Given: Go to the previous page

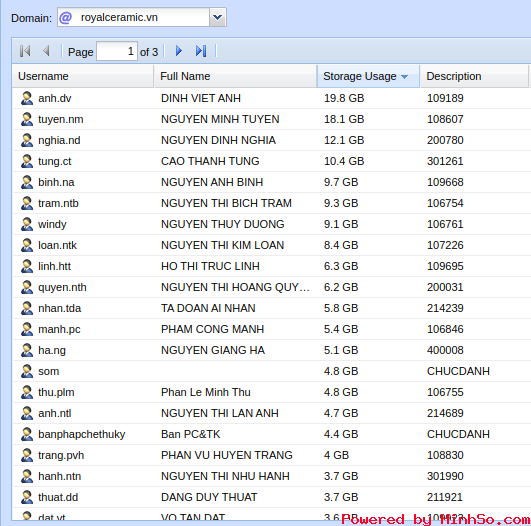Looking at the screenshot, I should (47, 51).
